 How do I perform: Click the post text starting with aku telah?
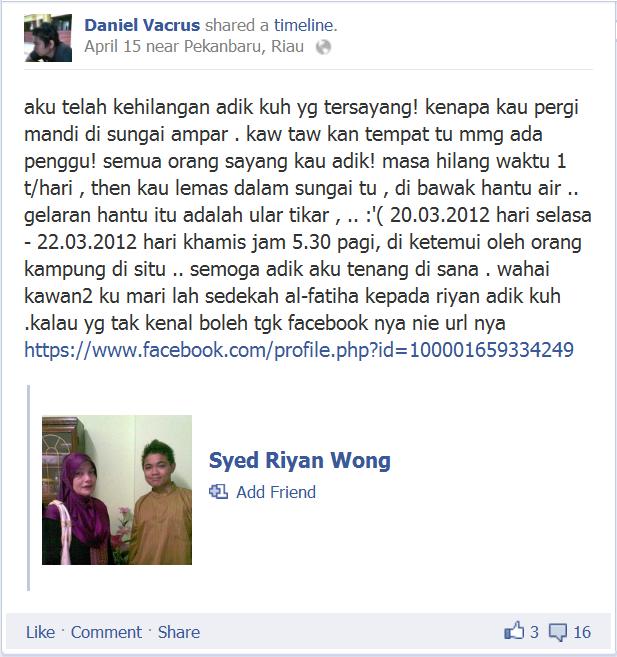tap(308, 215)
